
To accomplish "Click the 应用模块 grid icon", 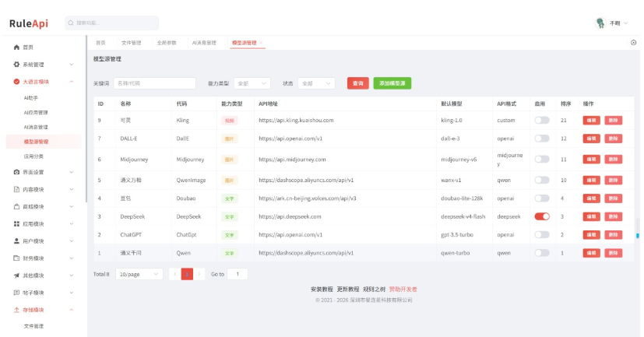I will 16,223.
